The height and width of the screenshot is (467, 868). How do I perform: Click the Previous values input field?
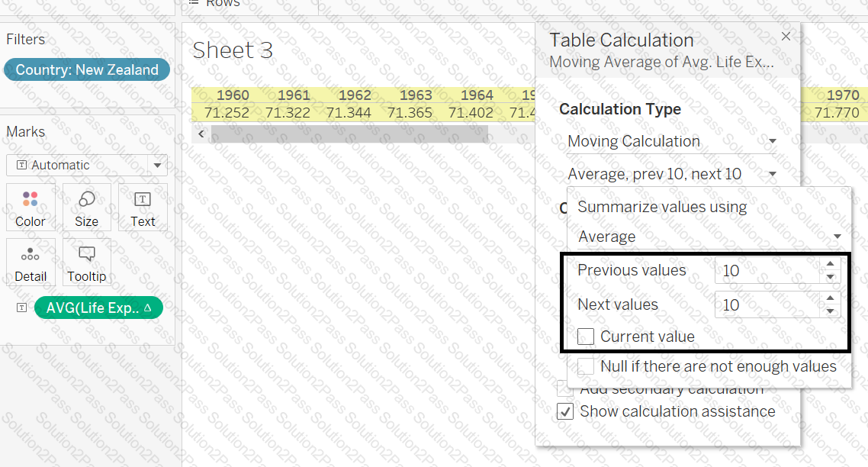click(767, 271)
